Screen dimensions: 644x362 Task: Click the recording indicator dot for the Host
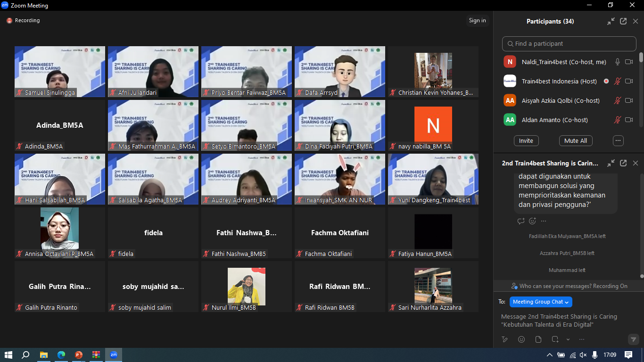[x=606, y=81]
